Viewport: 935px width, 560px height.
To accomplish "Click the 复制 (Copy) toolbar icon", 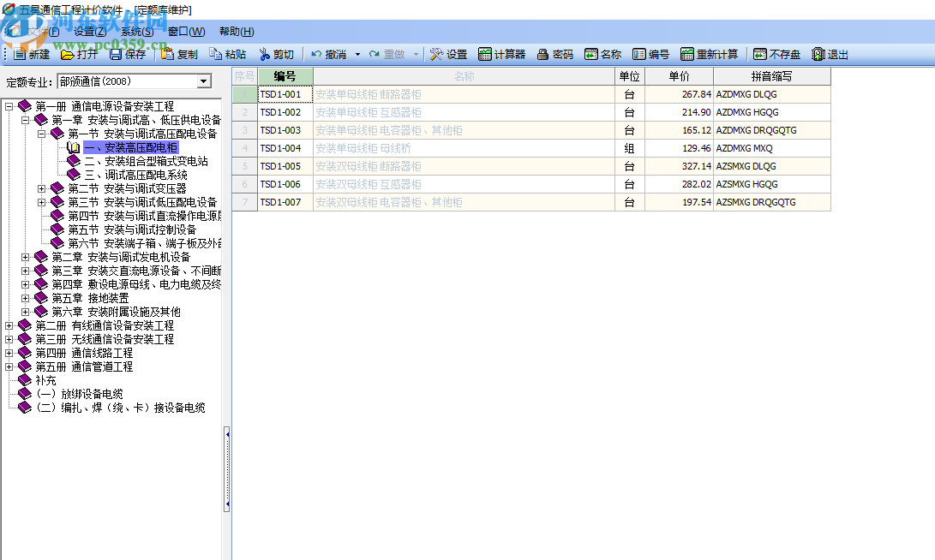I will (168, 54).
